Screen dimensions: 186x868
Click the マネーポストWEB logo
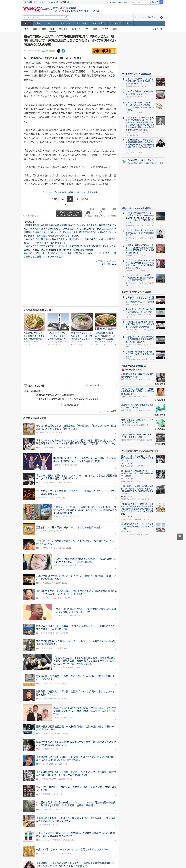coord(104,51)
